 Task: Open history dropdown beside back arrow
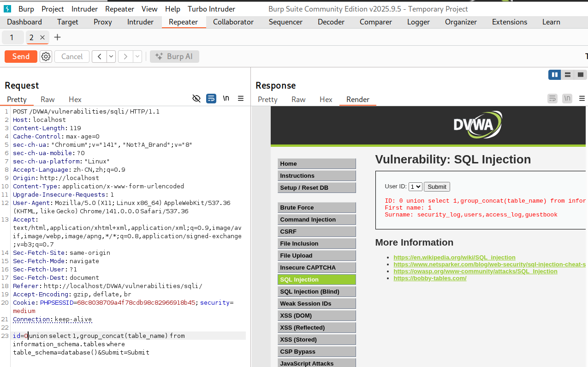pyautogui.click(x=111, y=56)
